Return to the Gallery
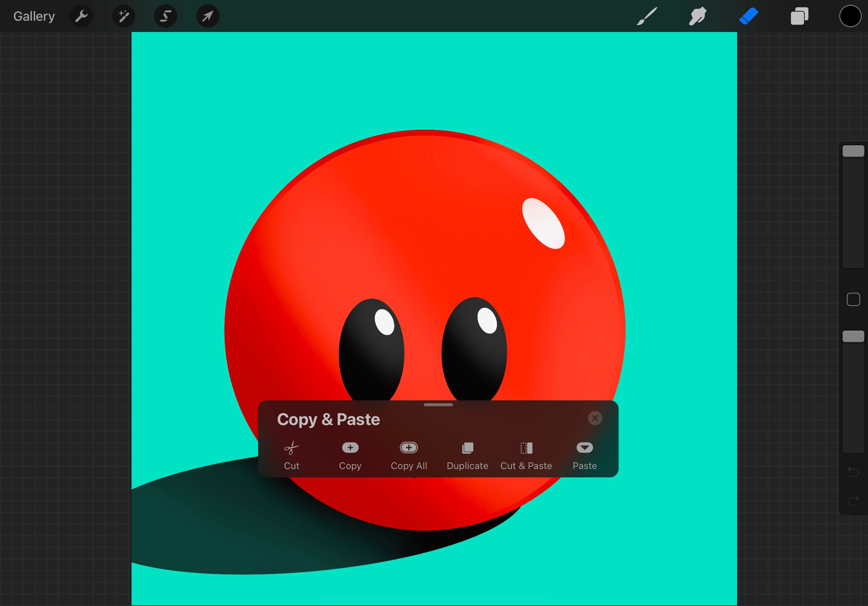The width and height of the screenshot is (868, 606). [x=34, y=16]
